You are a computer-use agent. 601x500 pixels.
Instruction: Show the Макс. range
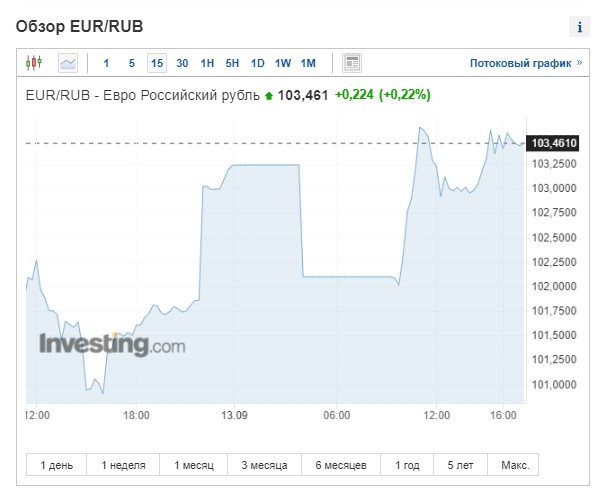(x=513, y=465)
